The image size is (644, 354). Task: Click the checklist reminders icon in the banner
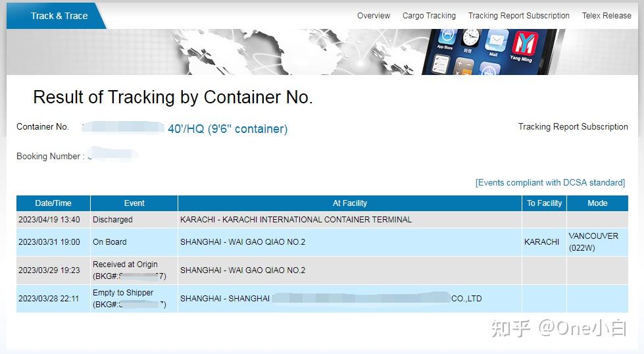(439, 65)
